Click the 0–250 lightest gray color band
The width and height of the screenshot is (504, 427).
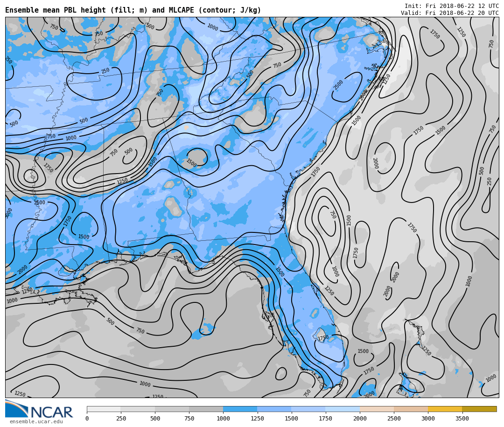[x=104, y=409]
